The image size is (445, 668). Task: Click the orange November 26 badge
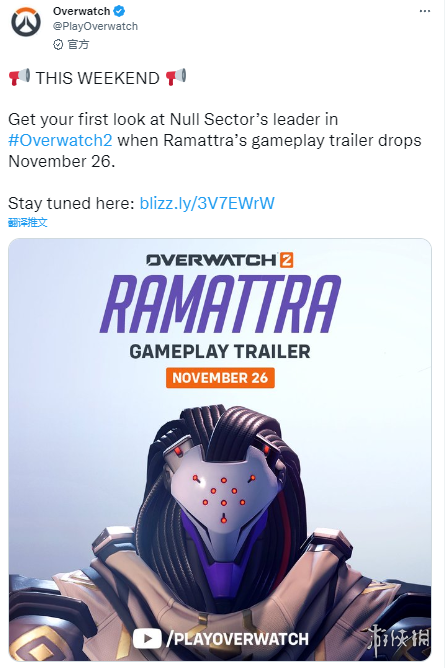pos(220,377)
